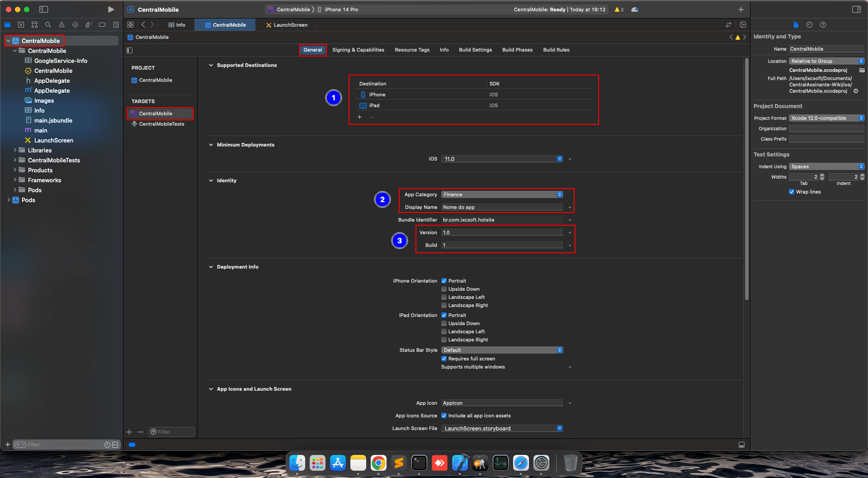868x478 pixels.
Task: Switch to Build Rules tab
Action: 556,50
